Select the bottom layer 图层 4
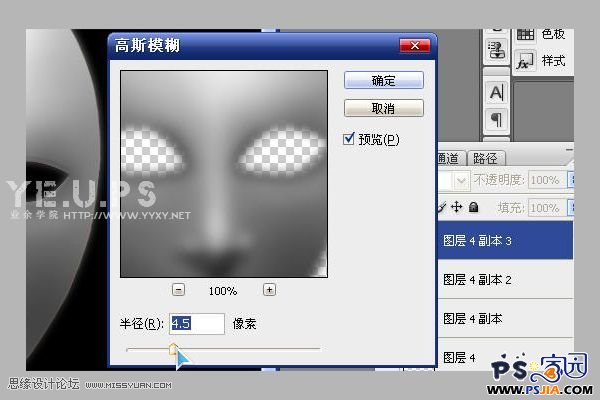 pyautogui.click(x=505, y=355)
